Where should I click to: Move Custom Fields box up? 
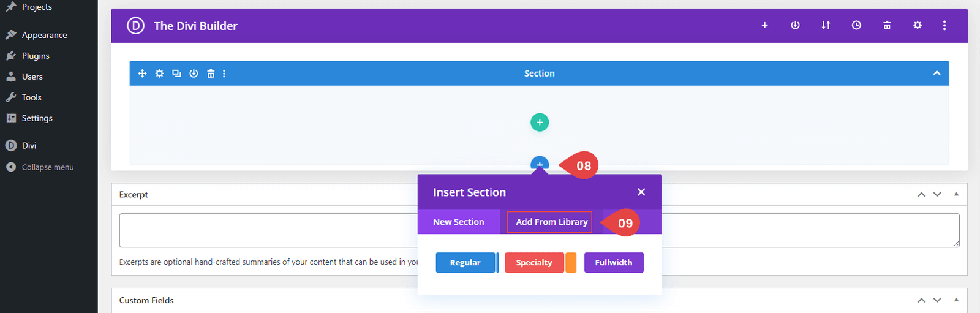click(x=921, y=300)
